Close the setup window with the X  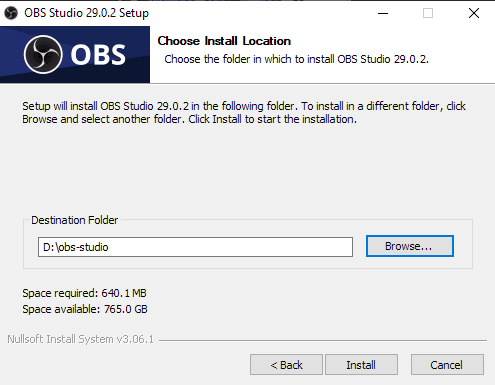474,13
